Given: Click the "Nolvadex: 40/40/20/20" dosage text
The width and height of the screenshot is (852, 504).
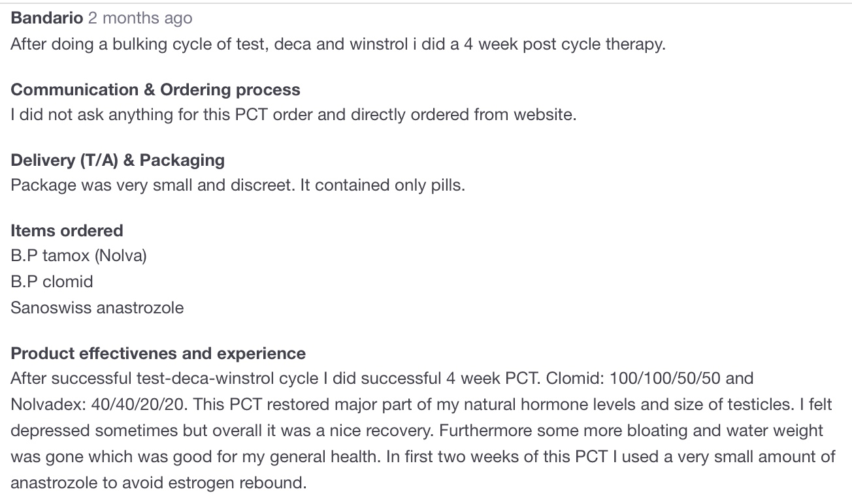Looking at the screenshot, I should tap(99, 404).
